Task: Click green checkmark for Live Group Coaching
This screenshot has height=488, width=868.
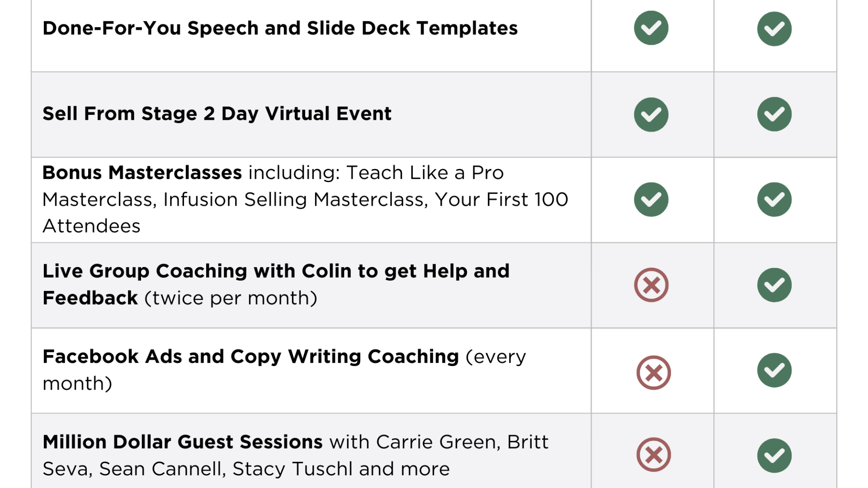Action: 774,285
